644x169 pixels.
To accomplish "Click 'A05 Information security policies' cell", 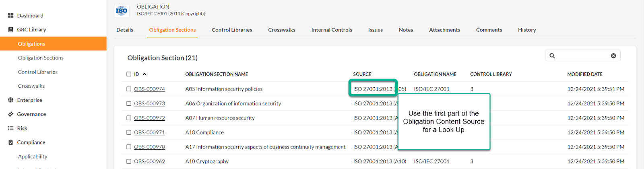I will [x=224, y=89].
